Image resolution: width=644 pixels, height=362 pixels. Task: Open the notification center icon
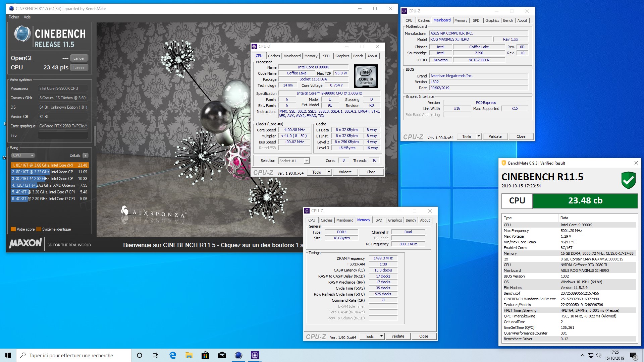(633, 355)
